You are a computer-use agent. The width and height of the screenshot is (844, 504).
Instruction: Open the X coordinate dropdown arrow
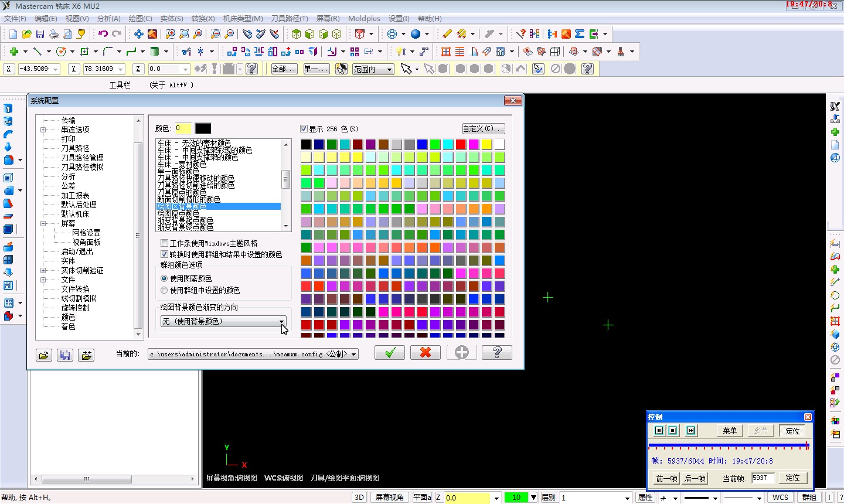tap(56, 69)
